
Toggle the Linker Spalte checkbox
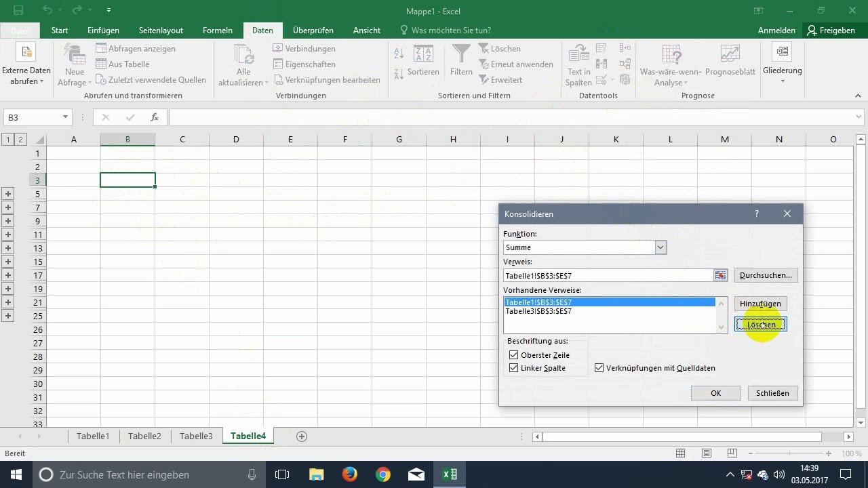(513, 368)
